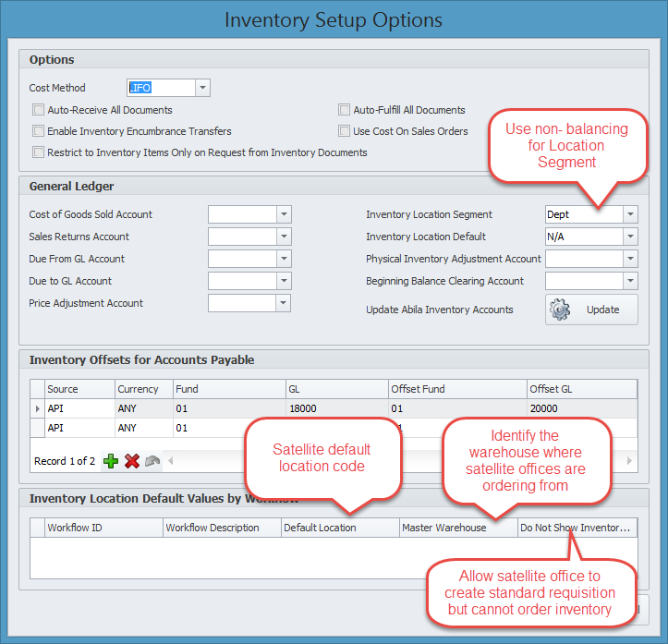This screenshot has width=668, height=644.
Task: Expand the Inventory Location Default dropdown
Action: (x=630, y=237)
